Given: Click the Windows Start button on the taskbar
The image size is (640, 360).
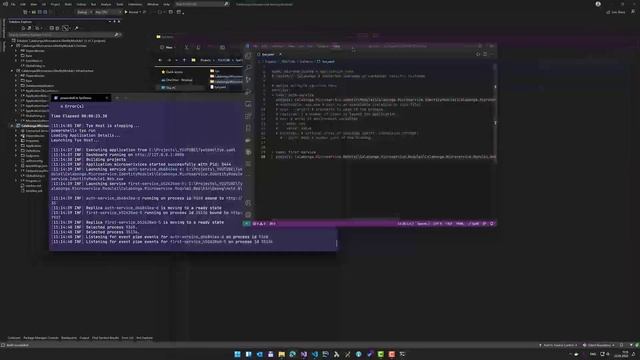Looking at the screenshot, I should click(237, 354).
